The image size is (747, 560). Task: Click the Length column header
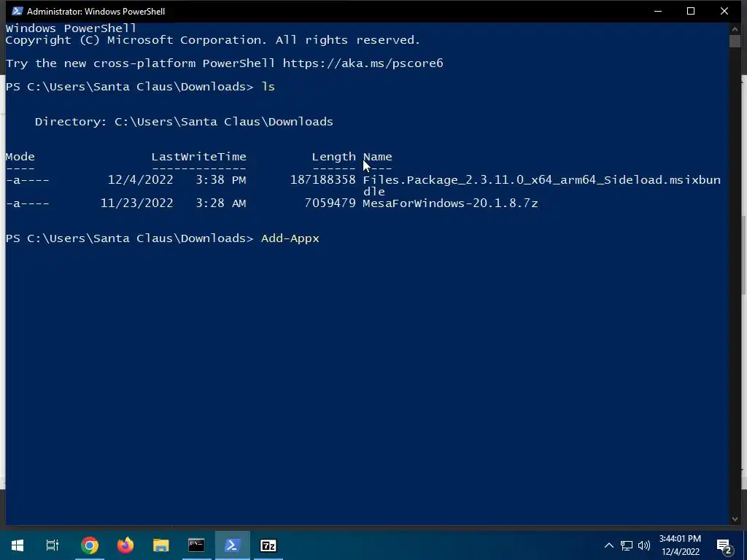point(334,157)
